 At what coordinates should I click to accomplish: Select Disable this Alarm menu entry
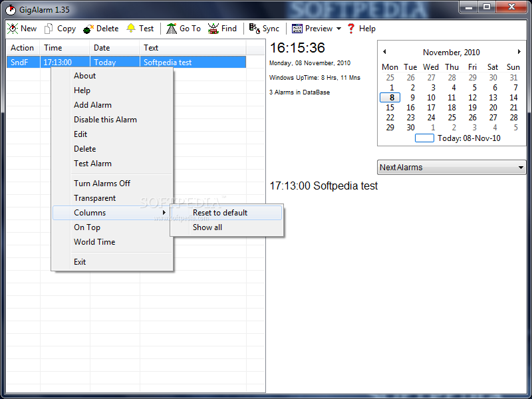(x=105, y=120)
